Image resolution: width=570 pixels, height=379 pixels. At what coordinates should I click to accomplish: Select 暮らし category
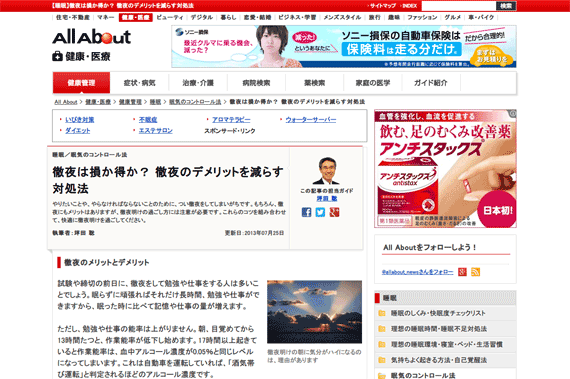[x=228, y=17]
